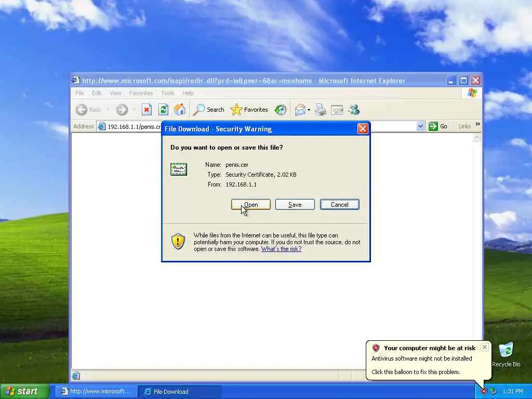
Task: Click the taskbar clock showing 1:31 PM
Action: 513,392
